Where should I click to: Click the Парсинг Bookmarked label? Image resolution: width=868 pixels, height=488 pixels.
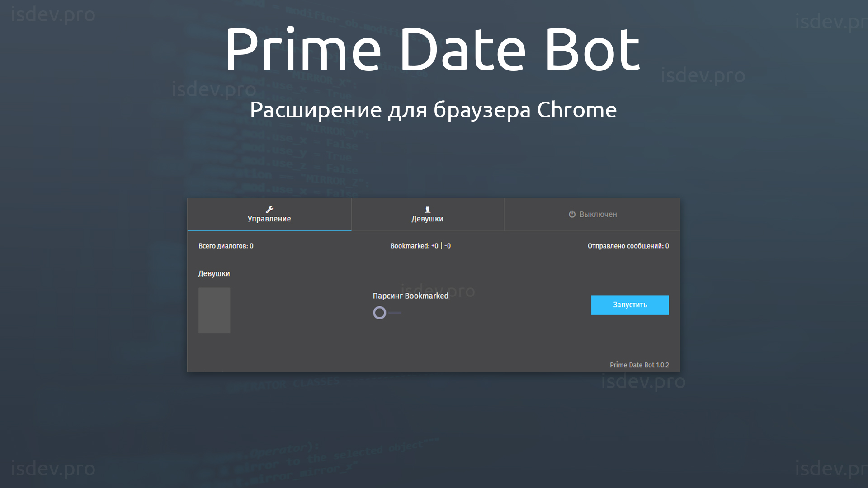click(410, 296)
